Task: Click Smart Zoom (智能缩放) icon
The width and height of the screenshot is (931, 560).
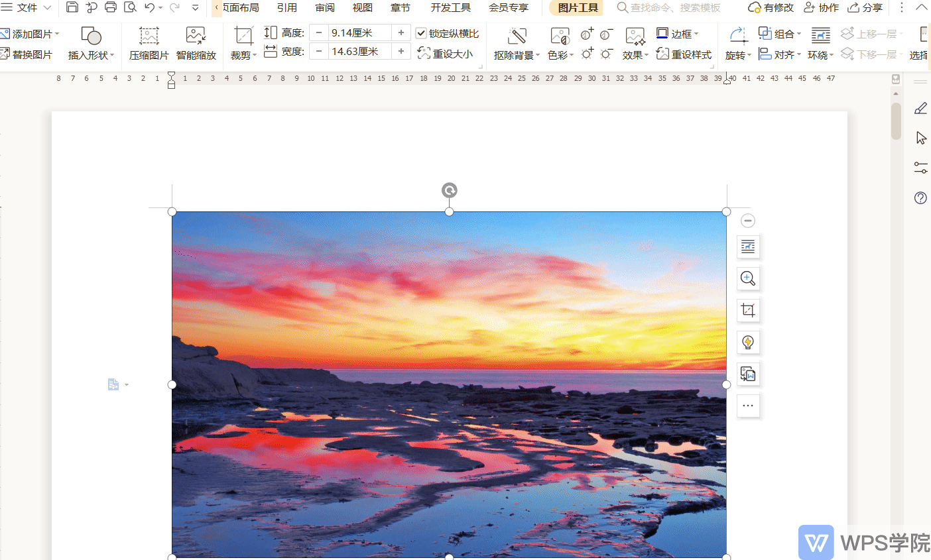Action: coord(196,35)
